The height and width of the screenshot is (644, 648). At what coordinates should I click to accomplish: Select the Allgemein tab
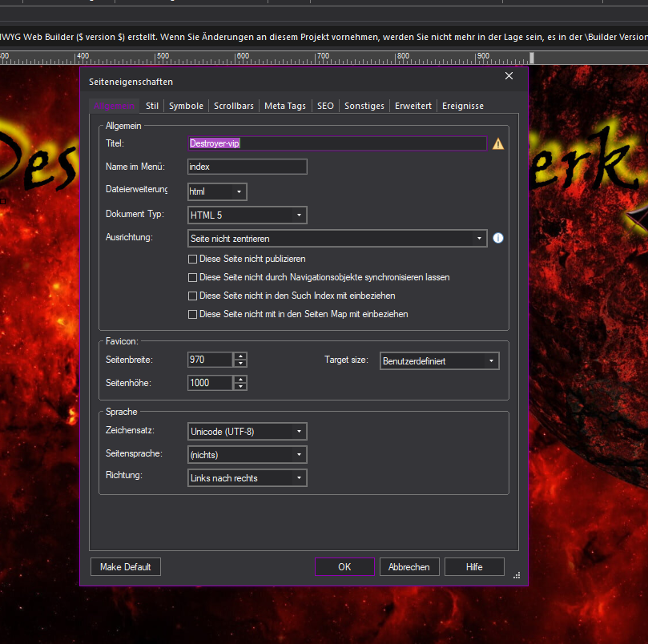(x=114, y=106)
